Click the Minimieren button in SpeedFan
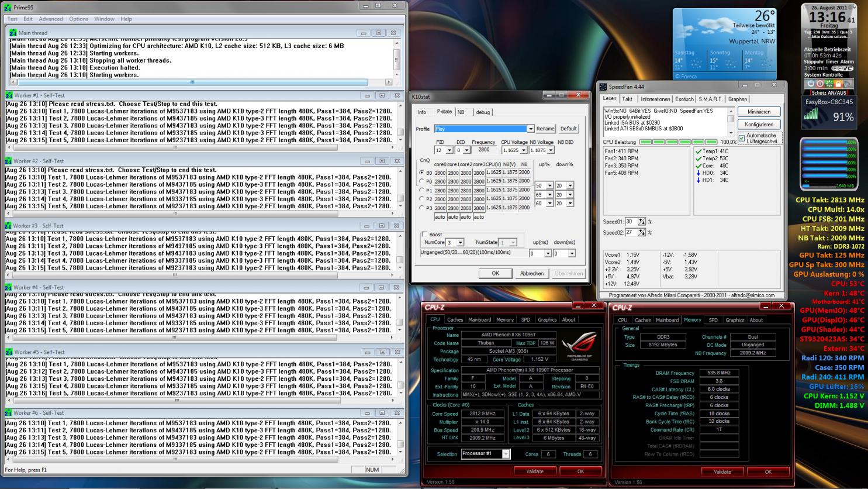This screenshot has height=489, width=868. (x=759, y=112)
